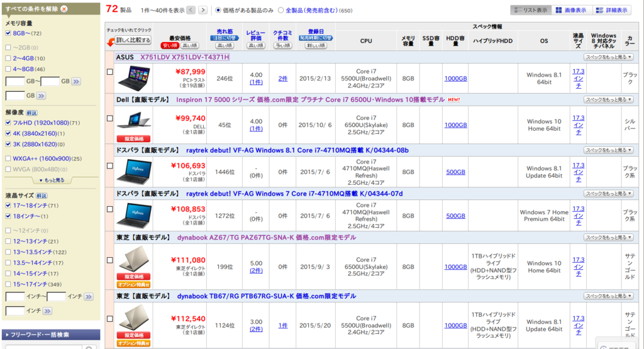
Task: Go to next results page arrow
Action: [x=203, y=10]
